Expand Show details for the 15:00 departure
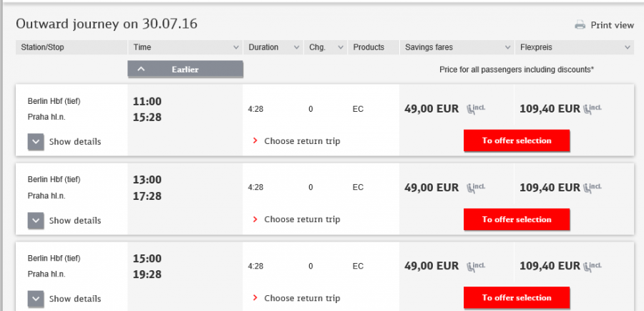 pos(36,298)
